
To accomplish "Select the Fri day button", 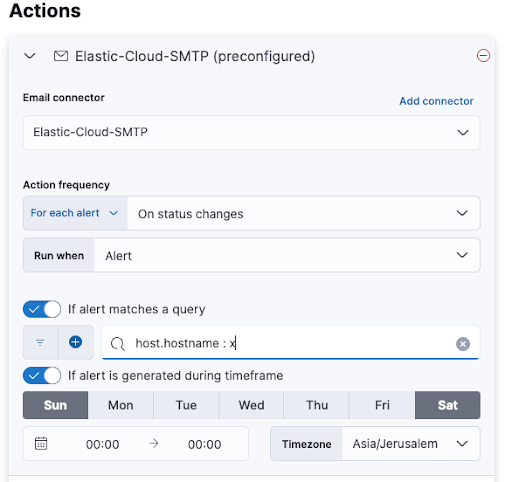I will point(382,405).
